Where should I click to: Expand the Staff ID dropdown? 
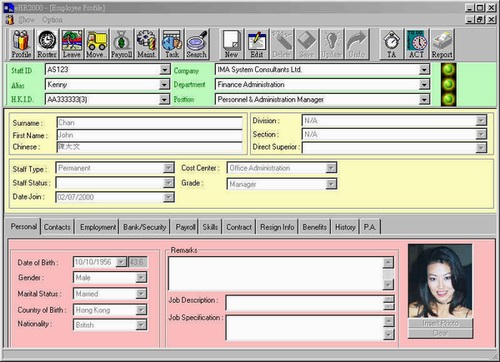tap(164, 69)
